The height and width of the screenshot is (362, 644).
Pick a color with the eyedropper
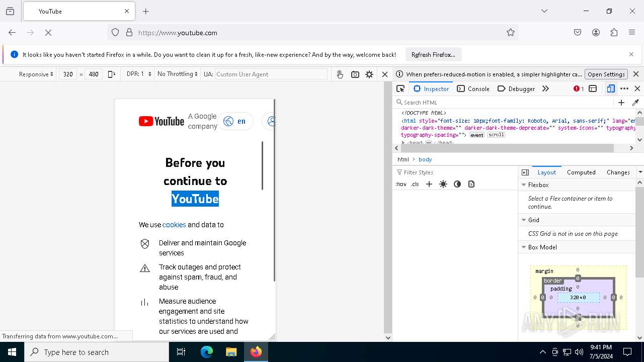[x=635, y=102]
